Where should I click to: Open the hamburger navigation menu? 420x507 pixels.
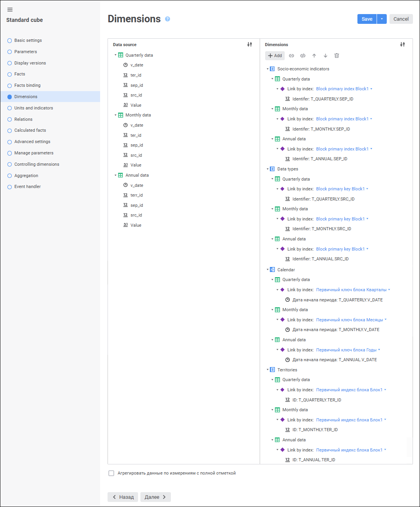[10, 9]
